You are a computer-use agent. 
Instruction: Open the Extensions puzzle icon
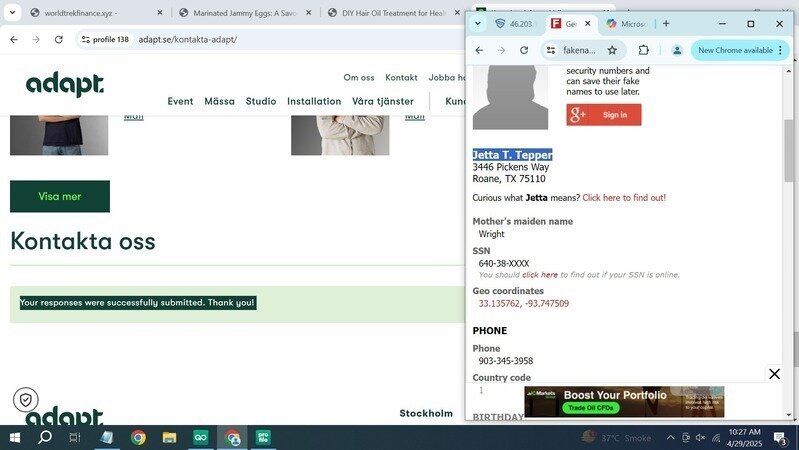click(643, 50)
